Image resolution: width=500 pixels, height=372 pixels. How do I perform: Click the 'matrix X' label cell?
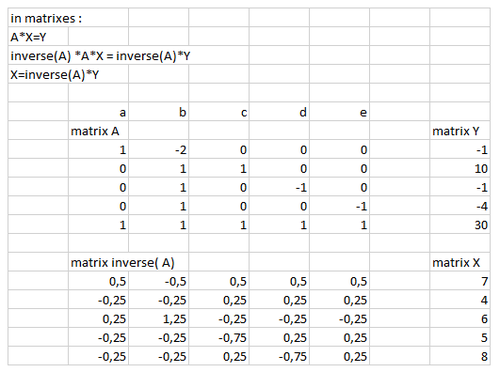[460, 262]
